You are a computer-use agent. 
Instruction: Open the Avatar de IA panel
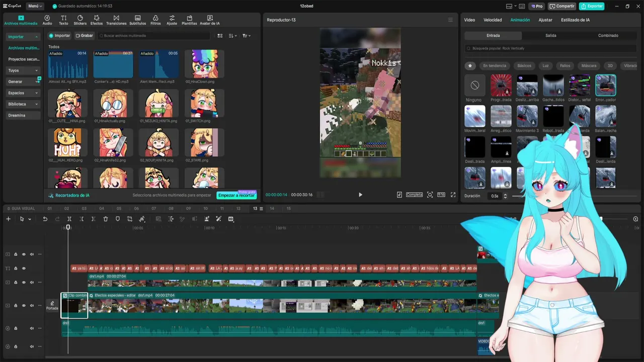(210, 20)
